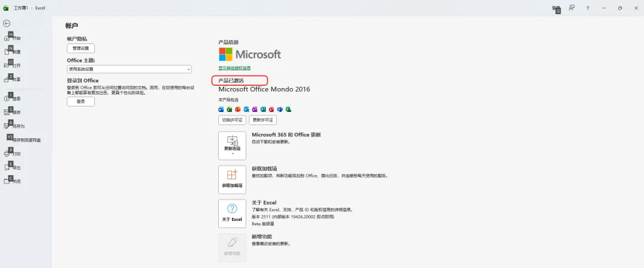Screen dimensions: 644x268
Task: Choose 保存到百度网盘 from the sidebar
Action: pos(23,140)
